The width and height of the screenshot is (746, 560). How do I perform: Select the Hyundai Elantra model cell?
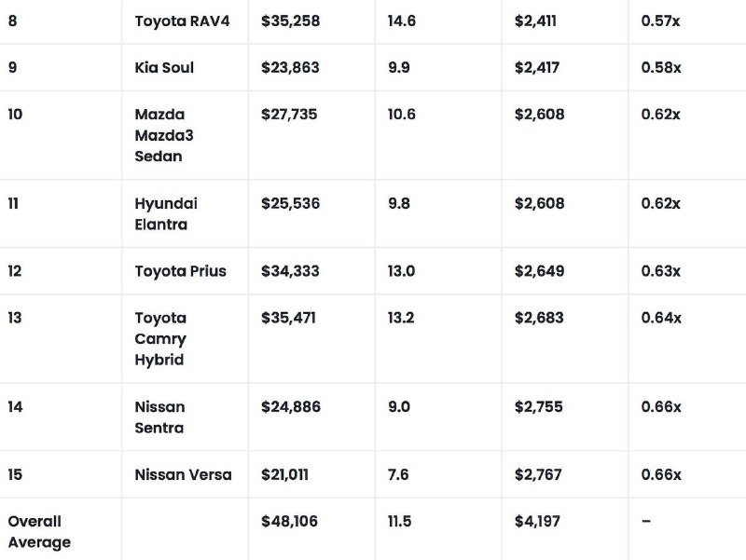tap(166, 213)
